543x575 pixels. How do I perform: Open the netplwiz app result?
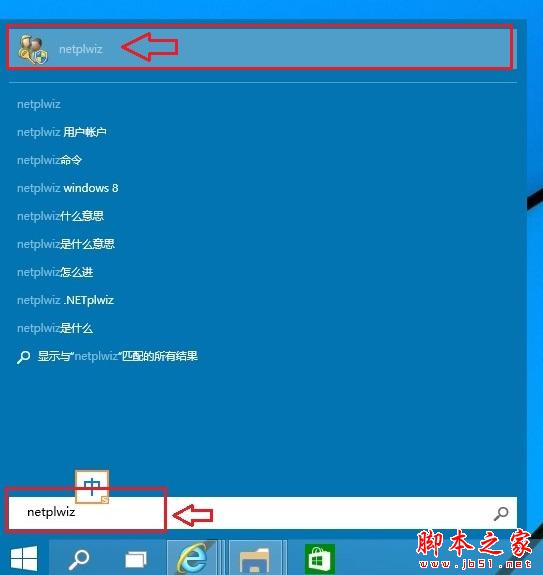coord(262,48)
